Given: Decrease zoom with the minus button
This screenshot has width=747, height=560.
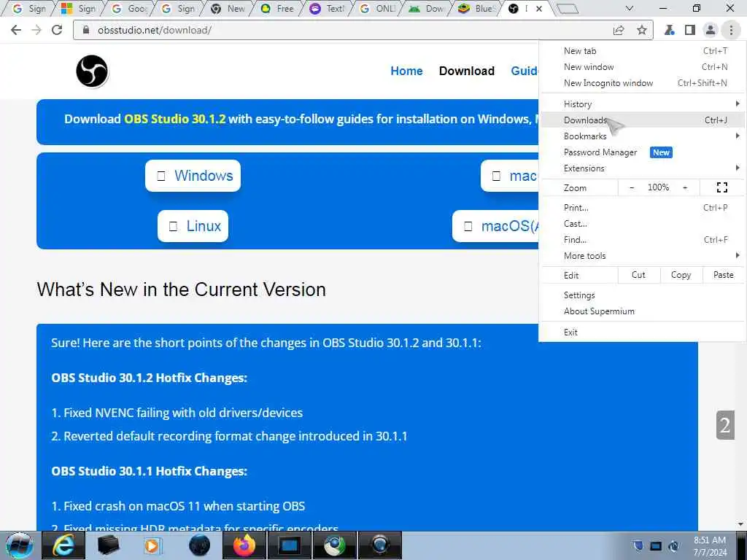Looking at the screenshot, I should coord(632,187).
